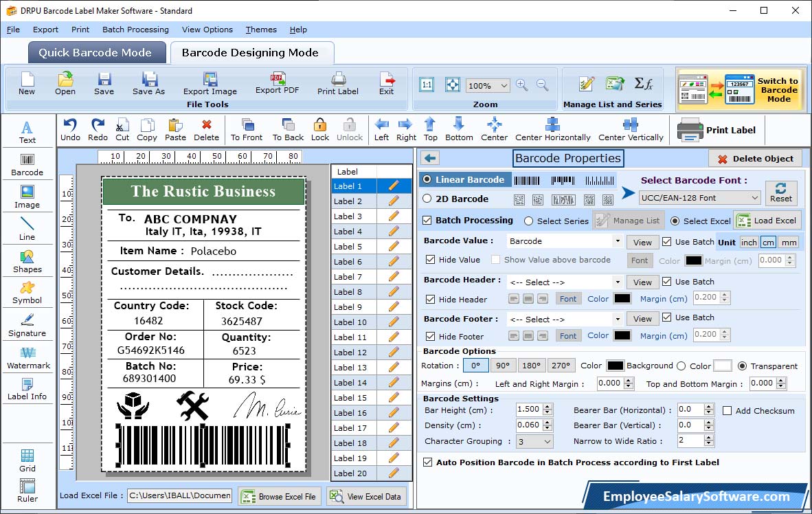The image size is (812, 514).
Task: Toggle Add Checksum checkbox
Action: [727, 411]
